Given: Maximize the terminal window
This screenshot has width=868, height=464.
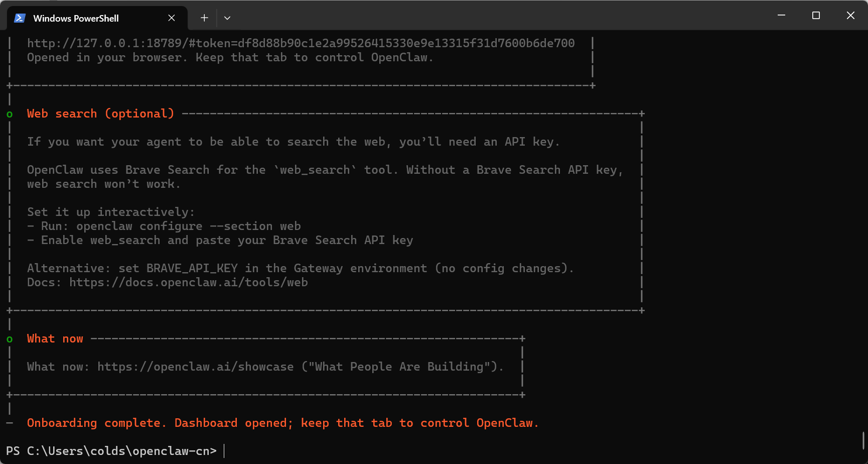Looking at the screenshot, I should [816, 16].
